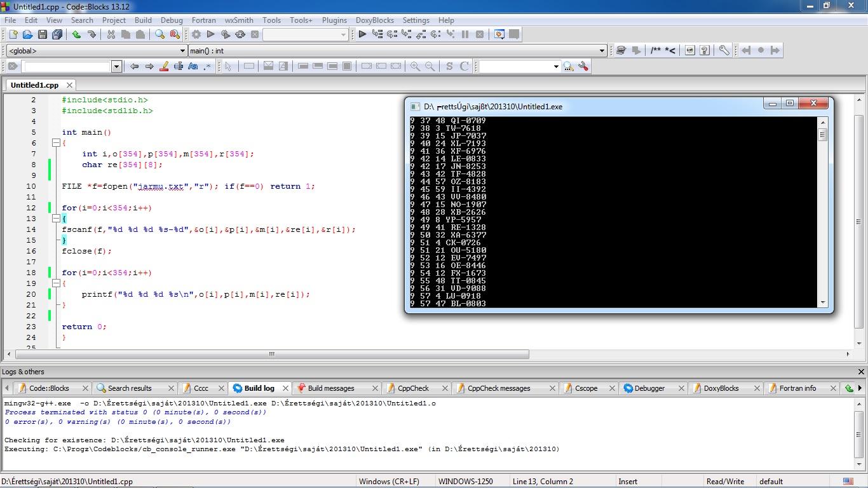This screenshot has height=488, width=868.
Task: Click the Run to cursor debug icon
Action: (377, 34)
